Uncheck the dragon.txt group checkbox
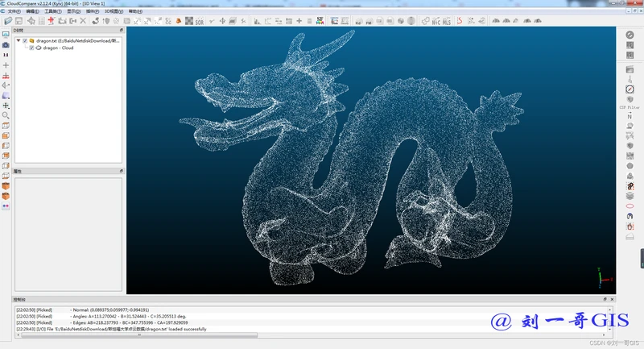This screenshot has height=349, width=644. (25, 40)
